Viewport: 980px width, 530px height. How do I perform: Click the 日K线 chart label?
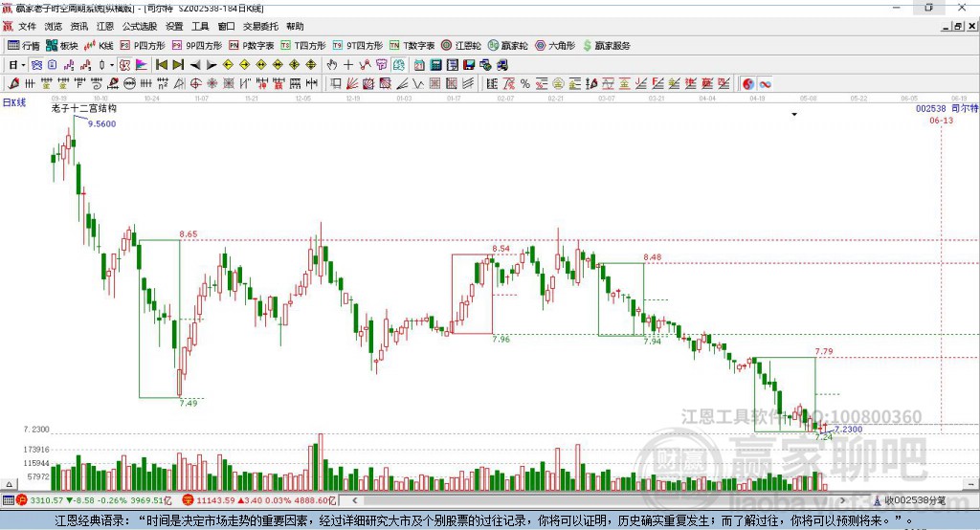[14, 102]
